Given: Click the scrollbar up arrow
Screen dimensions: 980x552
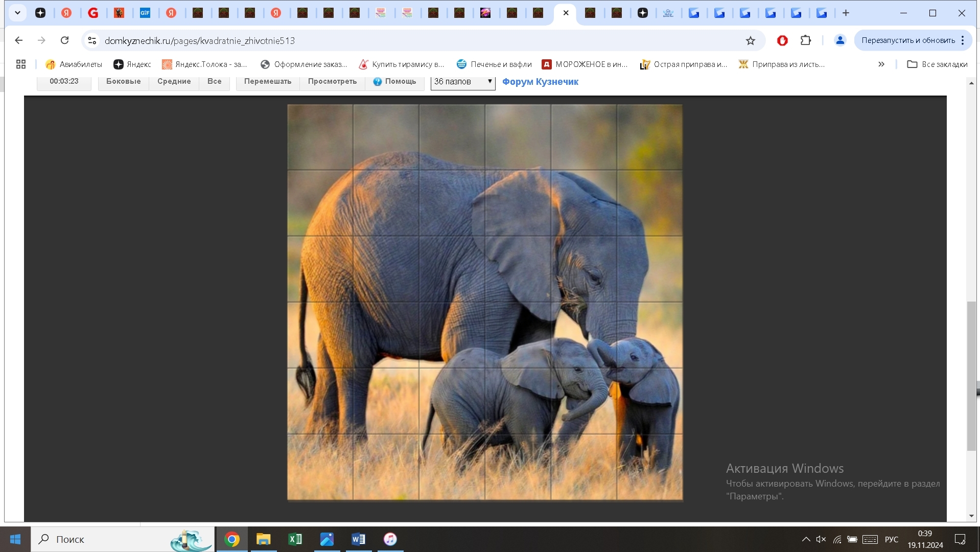Looking at the screenshot, I should pos(971,83).
